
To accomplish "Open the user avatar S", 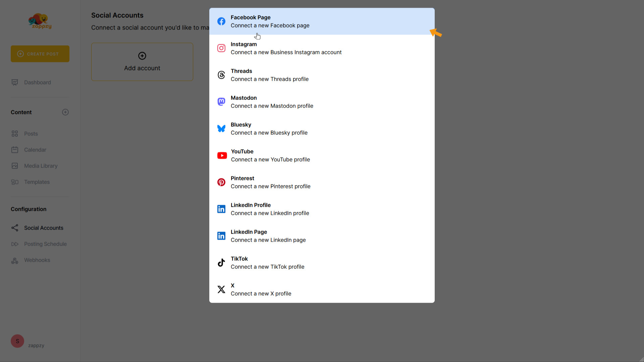I will [x=17, y=341].
